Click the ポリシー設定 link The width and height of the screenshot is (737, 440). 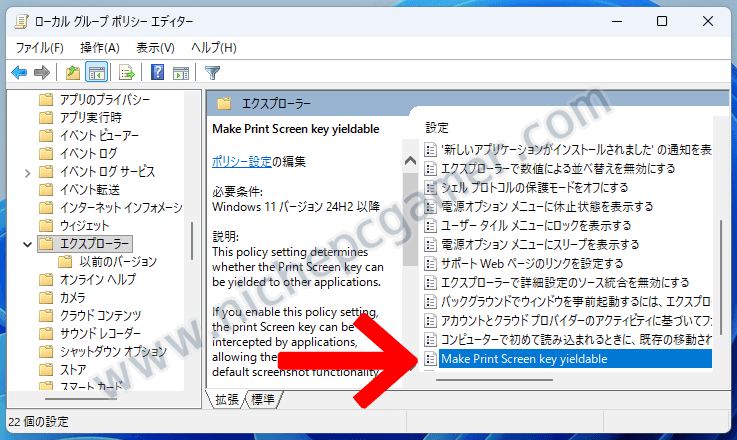[x=241, y=161]
